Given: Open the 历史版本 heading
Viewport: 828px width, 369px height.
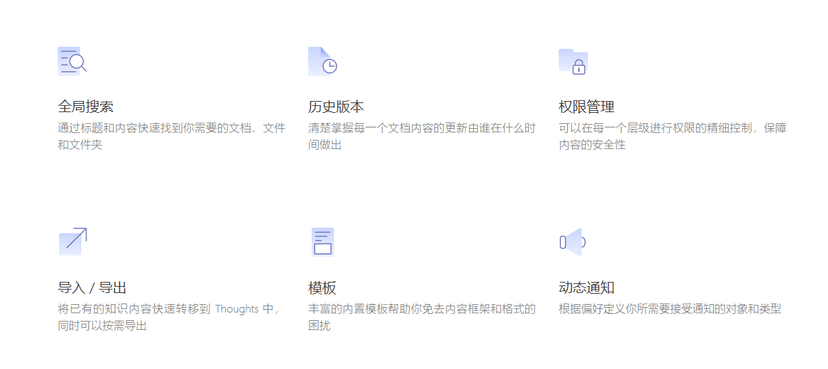Looking at the screenshot, I should [336, 107].
